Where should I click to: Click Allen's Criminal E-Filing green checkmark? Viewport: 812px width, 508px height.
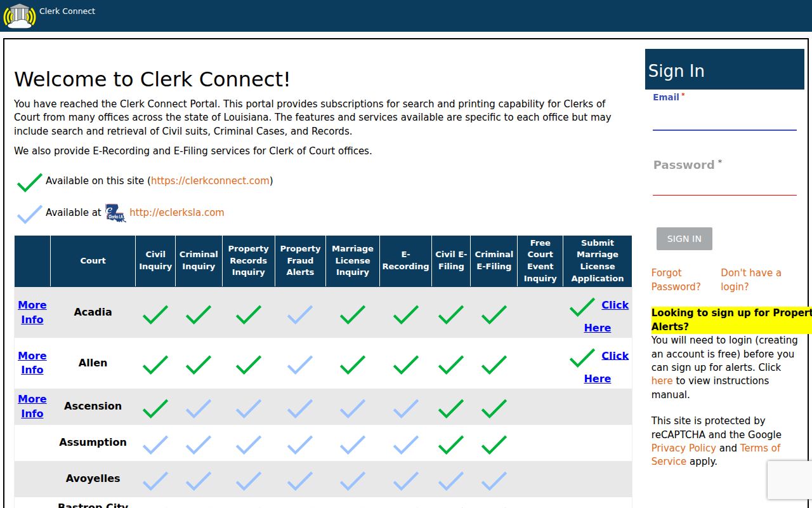pos(494,364)
